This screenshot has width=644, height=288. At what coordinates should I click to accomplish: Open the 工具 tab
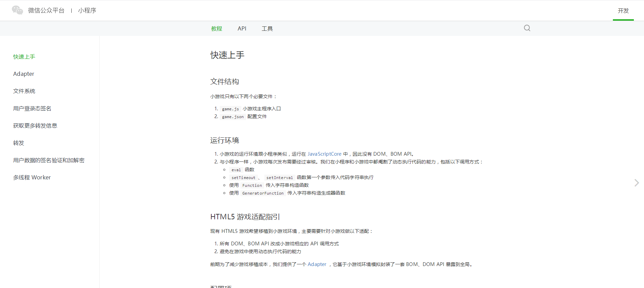[267, 29]
